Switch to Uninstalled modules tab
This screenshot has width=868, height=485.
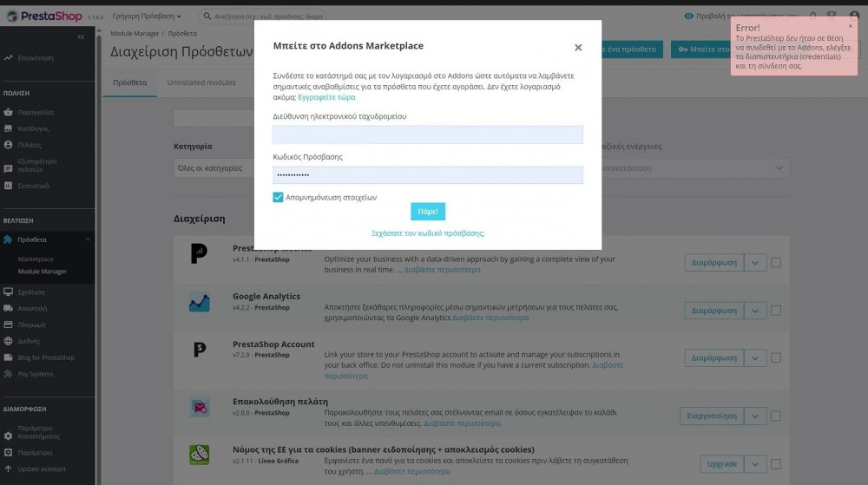[x=201, y=82]
